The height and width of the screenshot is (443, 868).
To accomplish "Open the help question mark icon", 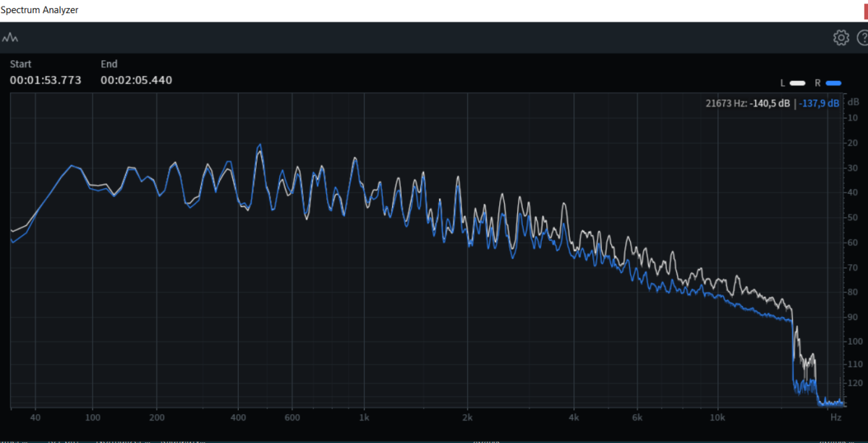I will [862, 38].
